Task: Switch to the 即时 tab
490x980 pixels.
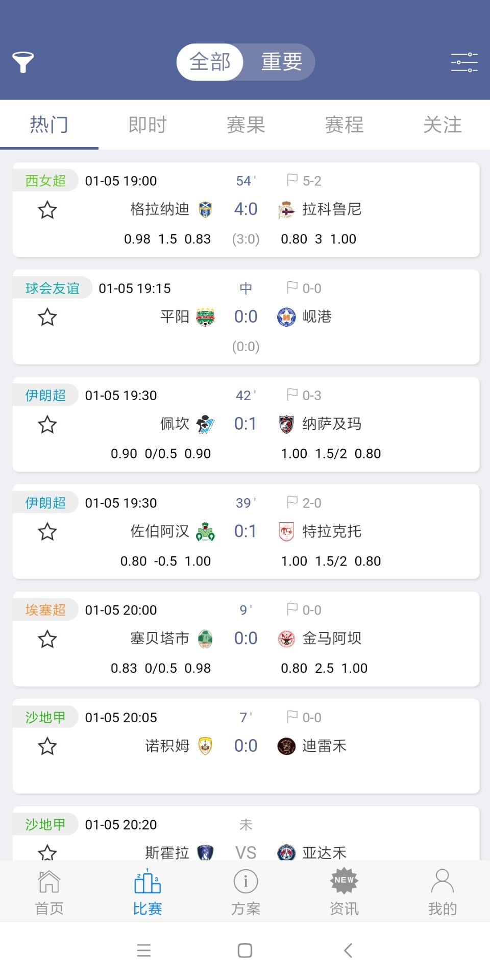Action: click(x=148, y=125)
